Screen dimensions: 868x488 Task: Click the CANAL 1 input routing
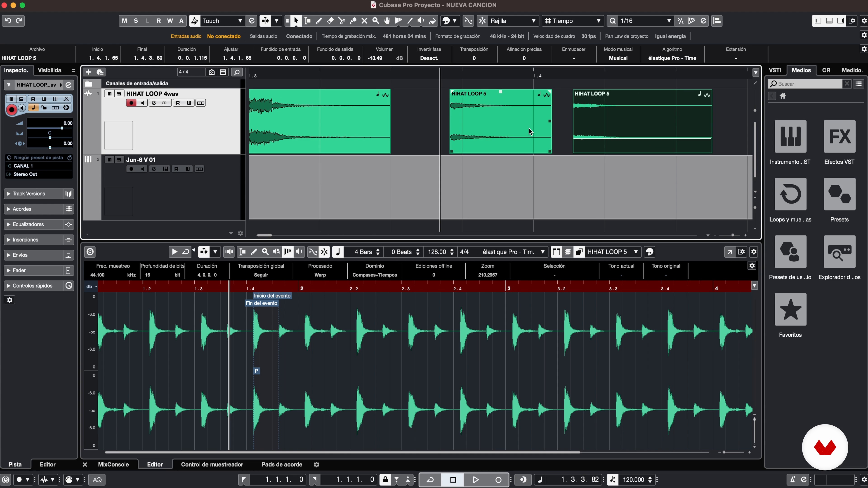(x=39, y=166)
